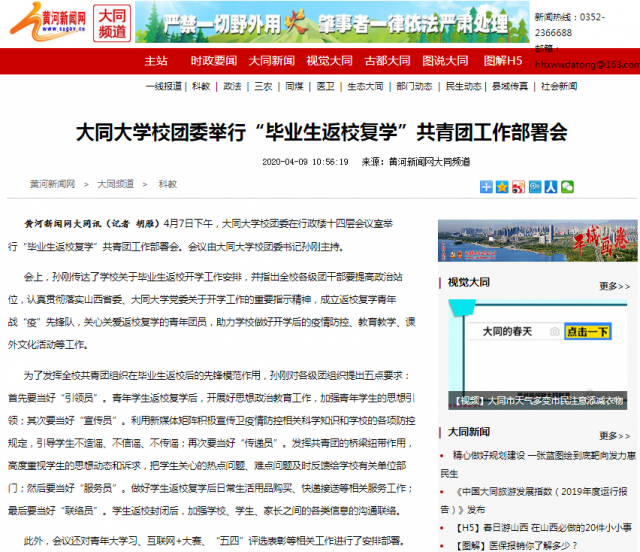Click the 大同的春天 search field
Screen dimensions: 640x552
[x=515, y=332]
